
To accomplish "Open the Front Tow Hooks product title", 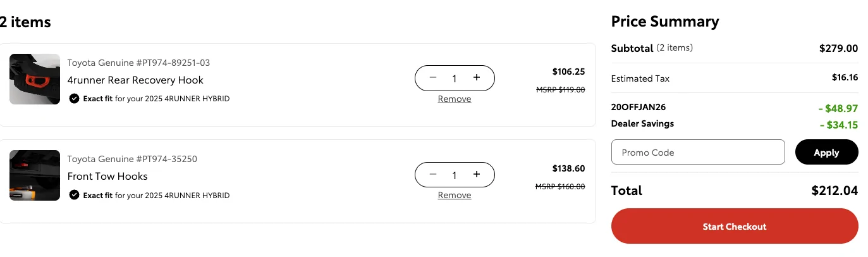I will pos(107,177).
